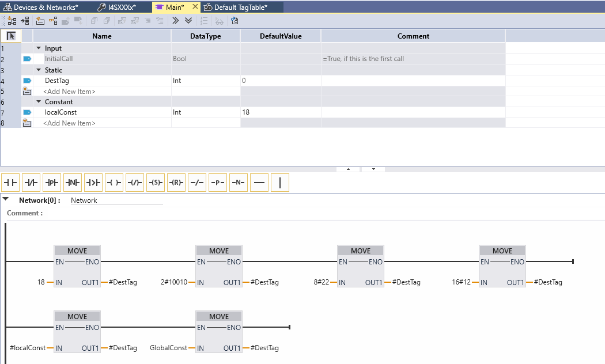Click Add New Item under Constant
This screenshot has width=605, height=364.
pyautogui.click(x=69, y=123)
